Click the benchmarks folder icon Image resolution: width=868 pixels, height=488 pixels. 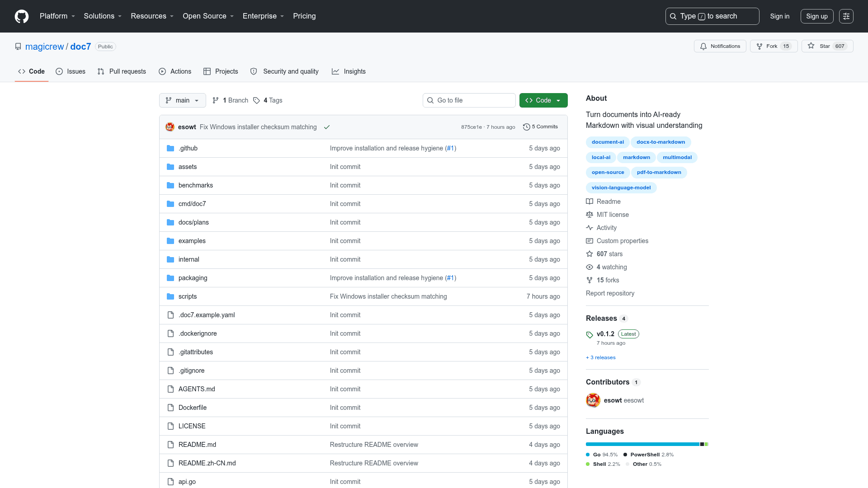point(170,185)
